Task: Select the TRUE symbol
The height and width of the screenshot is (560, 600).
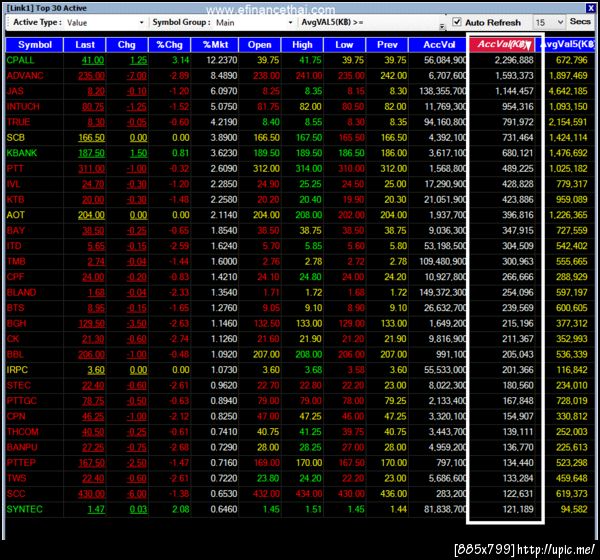Action: click(x=18, y=122)
